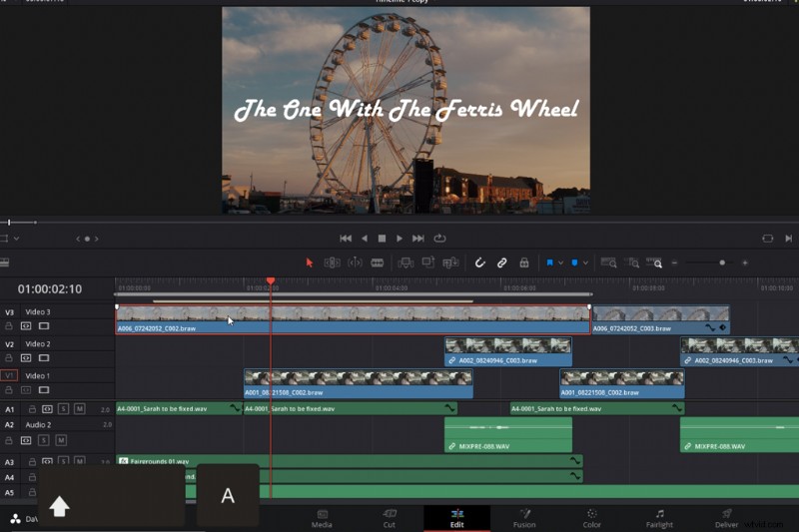Solo the A1 audio track
The image size is (799, 532).
tap(63, 409)
